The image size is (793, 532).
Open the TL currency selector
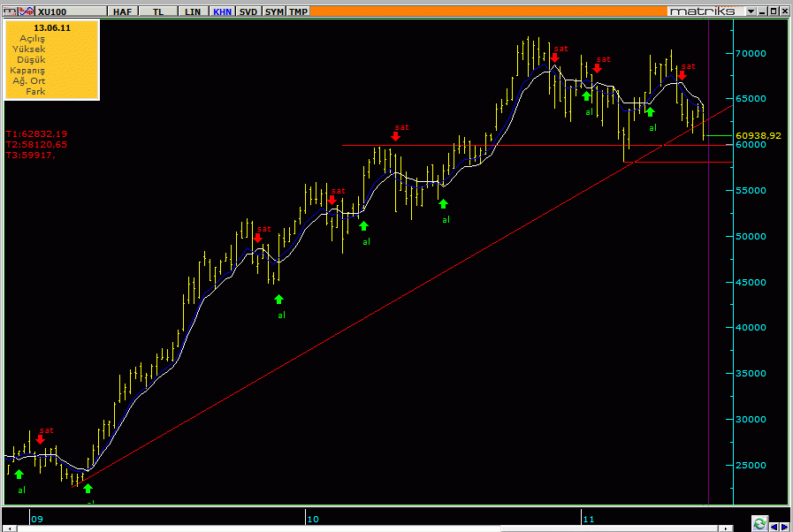[158, 11]
